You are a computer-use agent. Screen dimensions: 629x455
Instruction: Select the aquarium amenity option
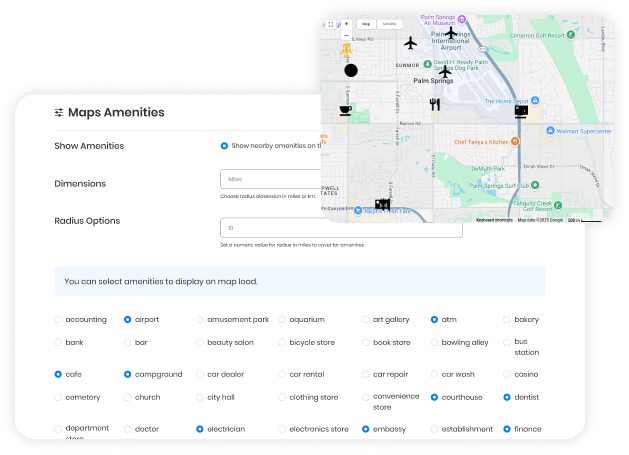click(x=282, y=320)
